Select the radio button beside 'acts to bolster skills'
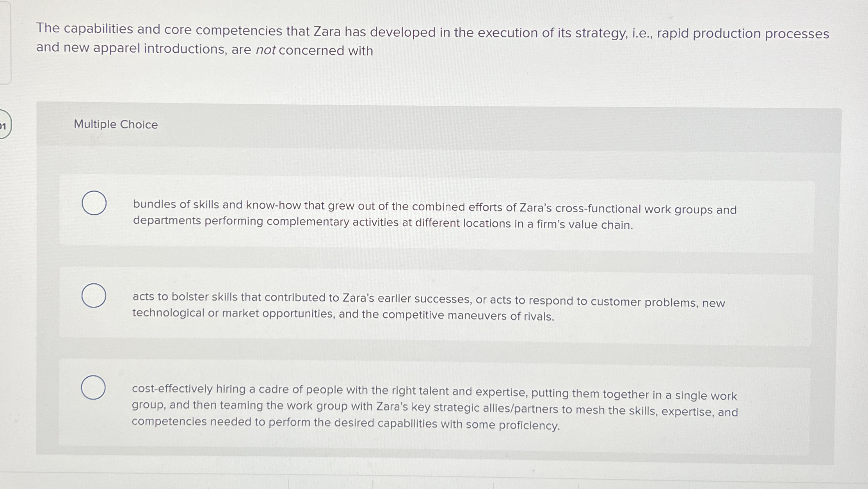 [94, 296]
